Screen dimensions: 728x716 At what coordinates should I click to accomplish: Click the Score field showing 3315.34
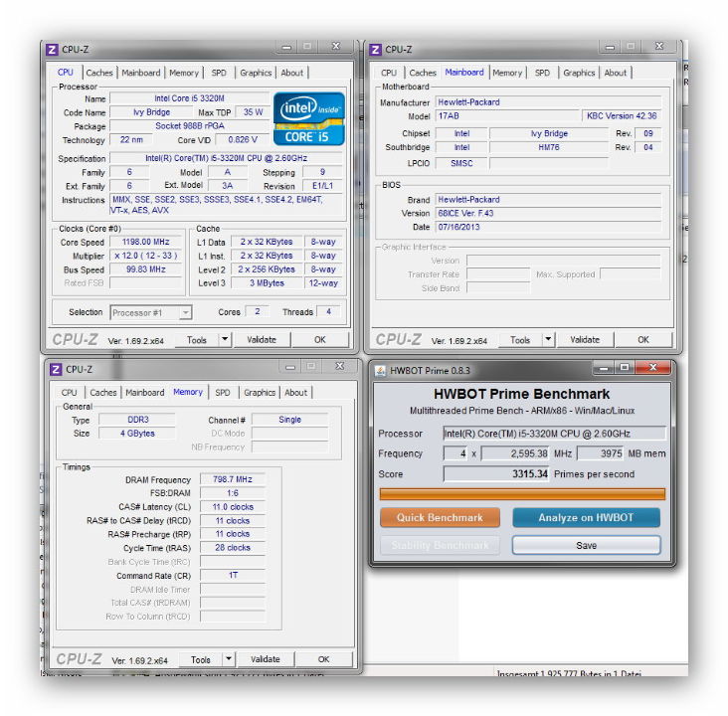click(496, 474)
